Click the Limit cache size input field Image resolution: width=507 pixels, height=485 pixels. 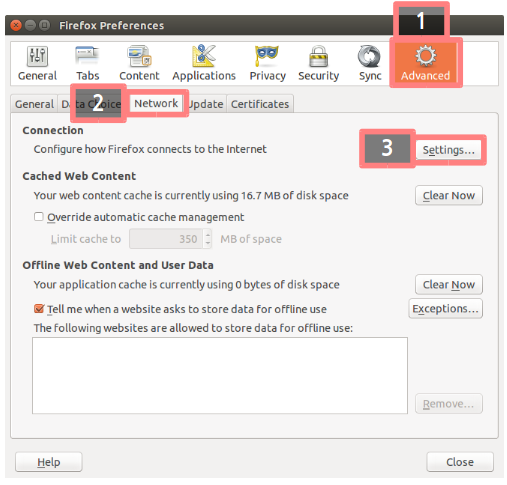[x=166, y=239]
